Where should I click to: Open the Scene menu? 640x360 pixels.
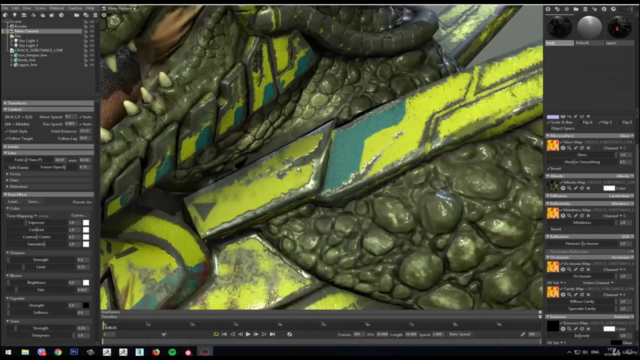40,8
